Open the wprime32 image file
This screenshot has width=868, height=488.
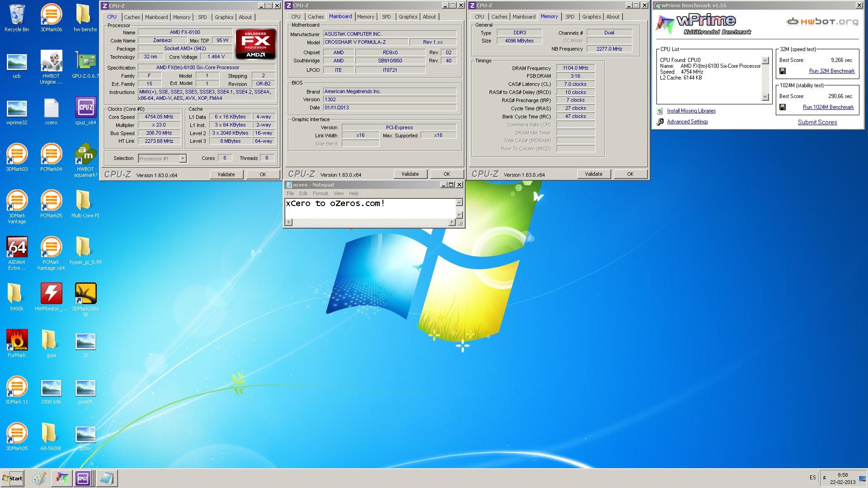click(17, 112)
